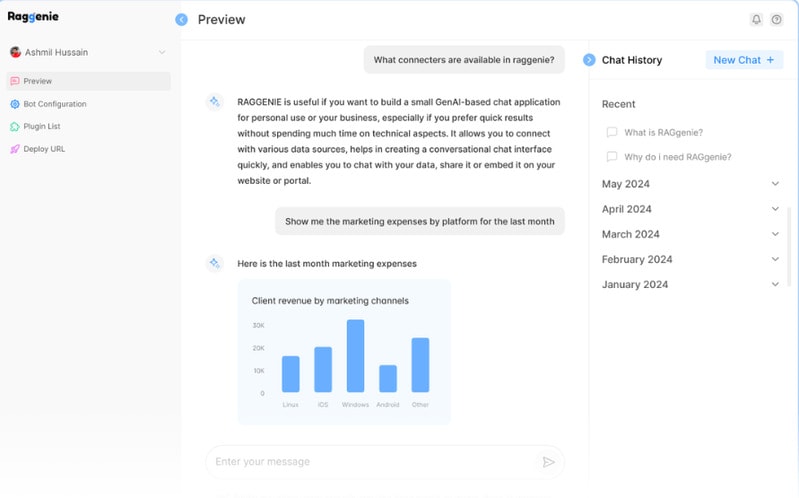799x498 pixels.
Task: Open the Bot Configuration menu item
Action: pos(54,104)
